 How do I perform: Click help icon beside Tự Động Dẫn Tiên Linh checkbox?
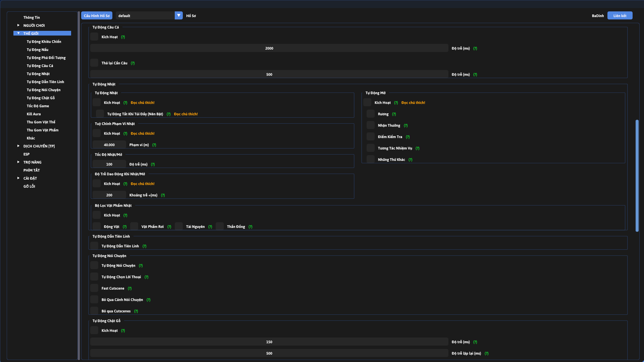click(x=144, y=246)
